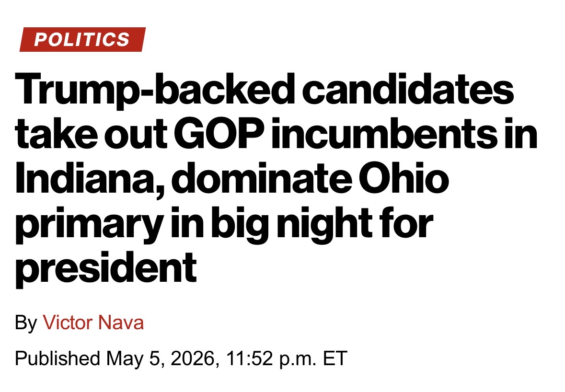The width and height of the screenshot is (565, 392).
Task: Click the "ET" timezone text
Action: coord(335,358)
